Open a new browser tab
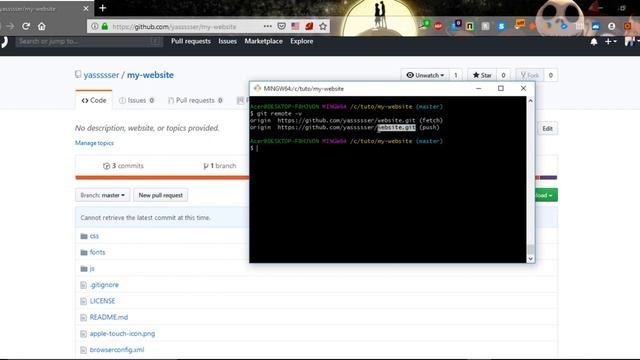Image resolution: width=640 pixels, height=360 pixels. (102, 8)
